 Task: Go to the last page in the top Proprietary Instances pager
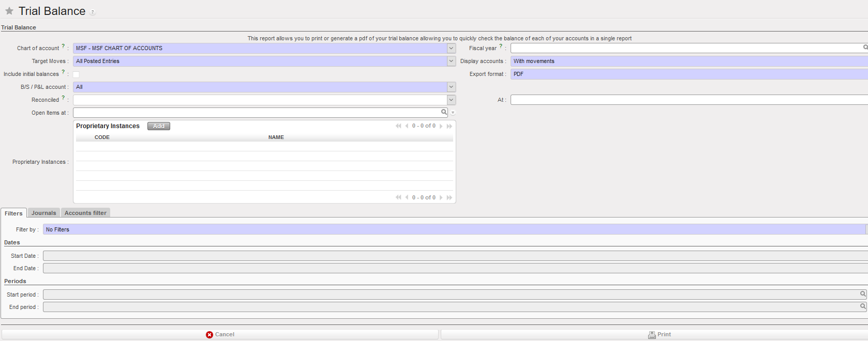(450, 126)
